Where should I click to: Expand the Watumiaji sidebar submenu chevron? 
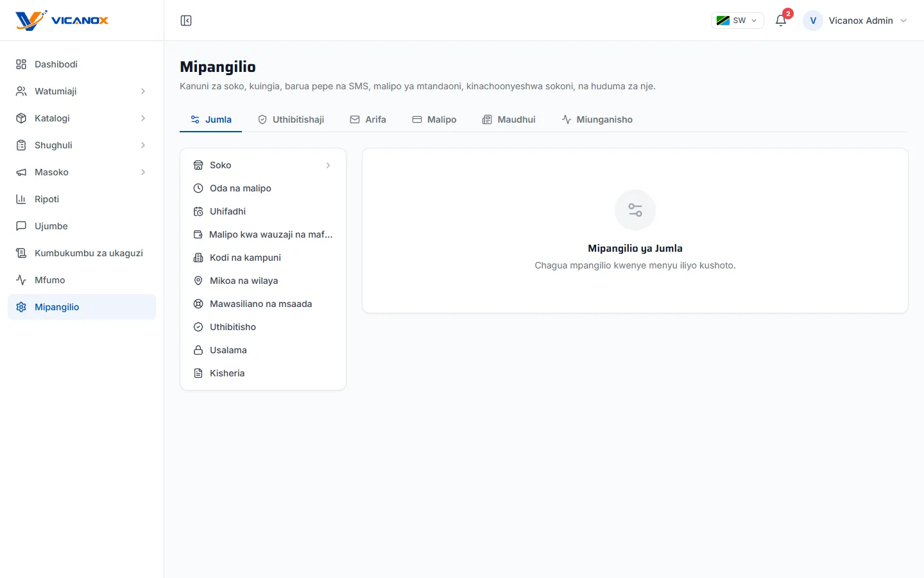(143, 91)
